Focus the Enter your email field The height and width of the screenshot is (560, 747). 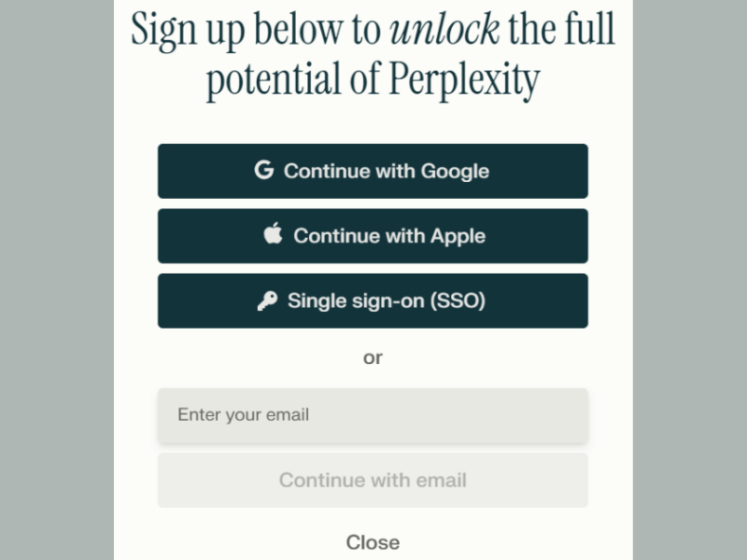(373, 414)
